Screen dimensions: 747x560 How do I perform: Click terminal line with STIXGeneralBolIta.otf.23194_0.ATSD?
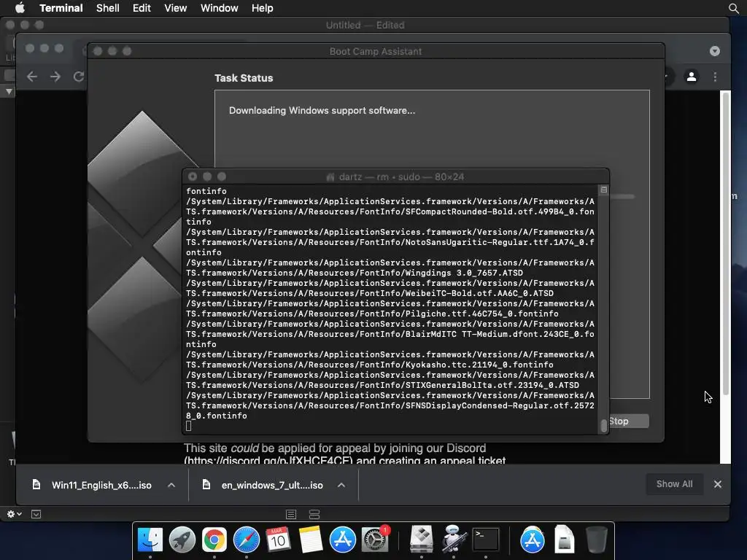[382, 385]
